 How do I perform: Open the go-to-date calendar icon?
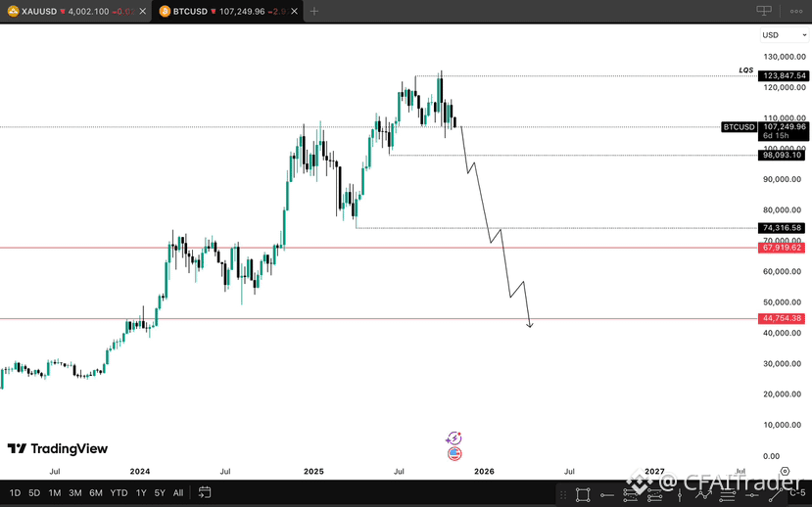tap(205, 492)
